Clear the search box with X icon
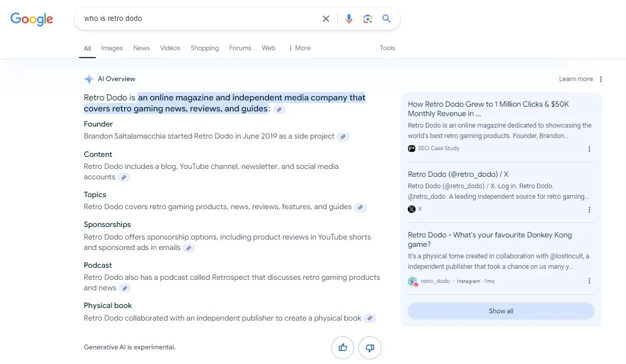626x364 pixels. [326, 19]
